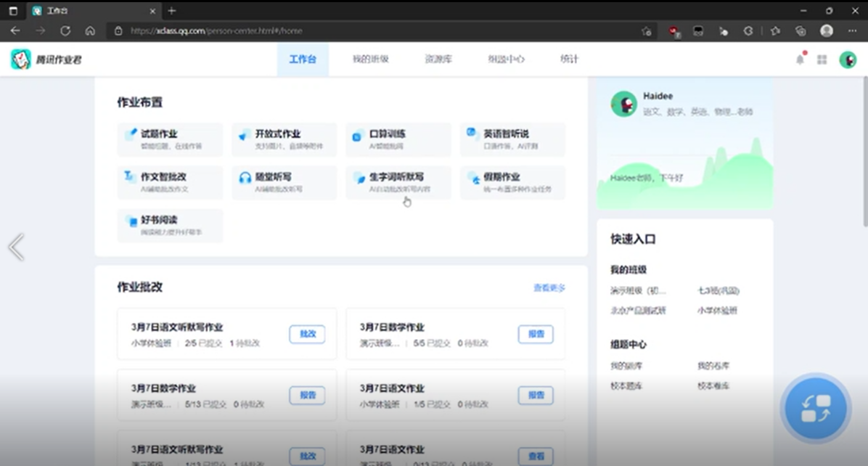
Task: Open the 统计 statistics section
Action: (x=569, y=60)
